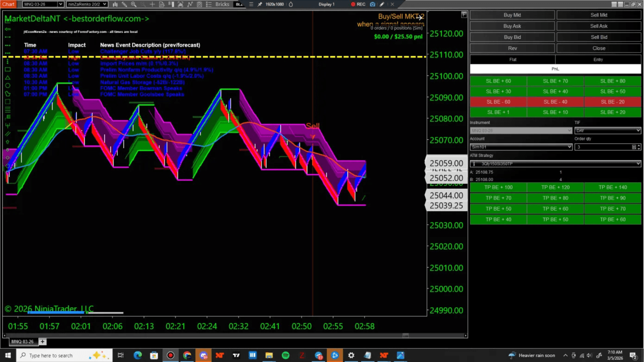Click the Rev button
Screen dimensions: 644x362
tap(512, 48)
